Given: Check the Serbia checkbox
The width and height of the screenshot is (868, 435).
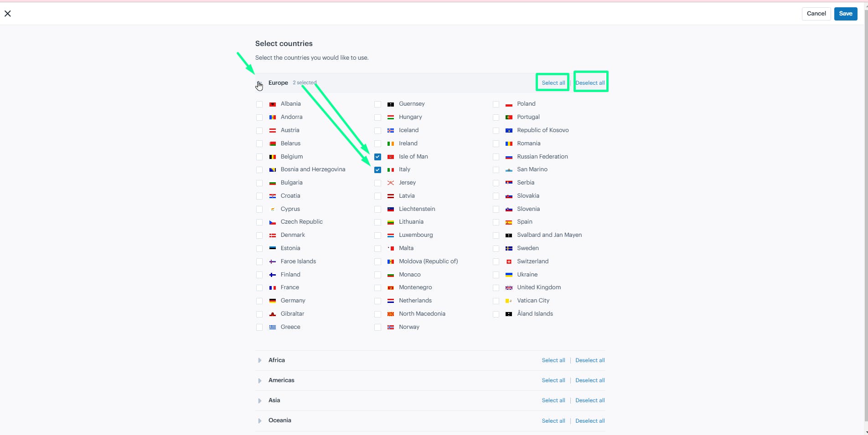Looking at the screenshot, I should (496, 183).
